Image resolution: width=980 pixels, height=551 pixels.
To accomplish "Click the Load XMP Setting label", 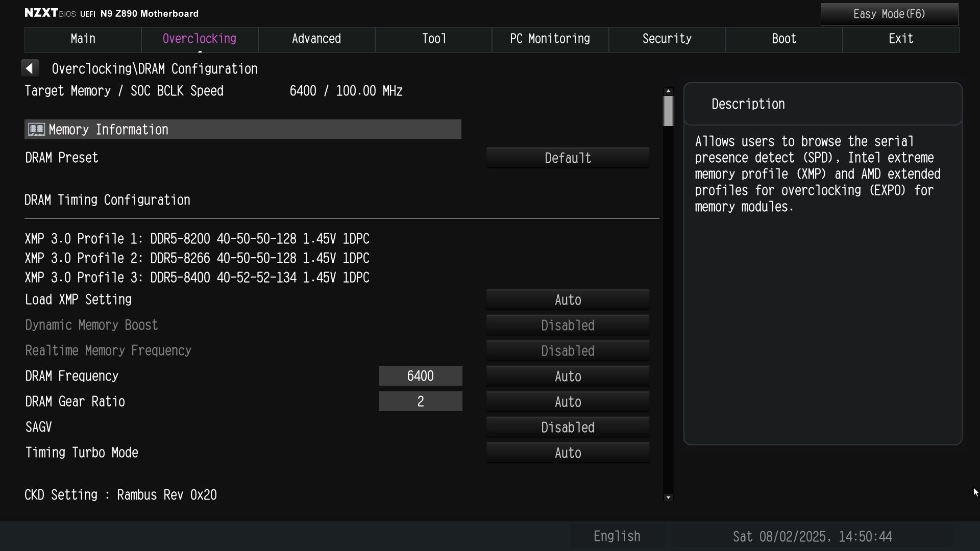I will coord(79,299).
